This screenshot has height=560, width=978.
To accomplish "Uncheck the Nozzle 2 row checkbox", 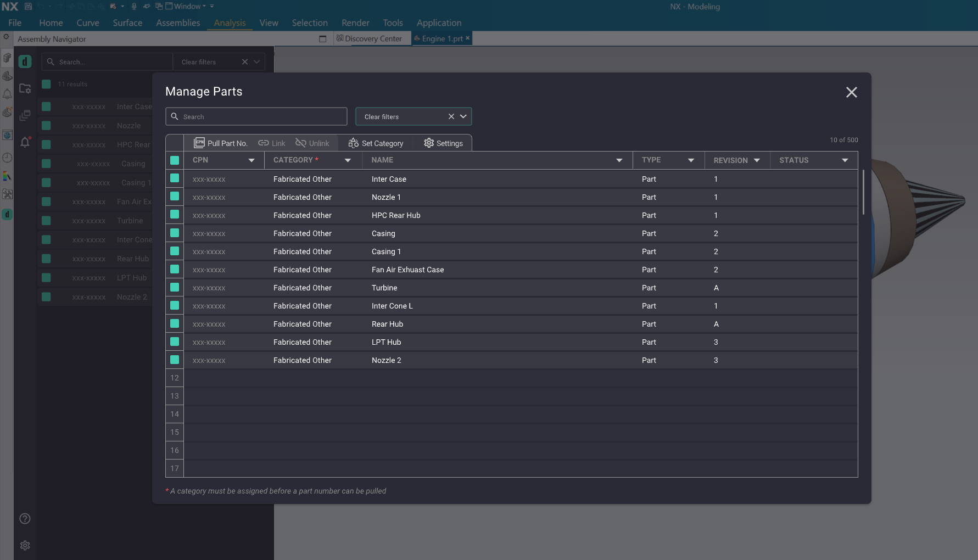I will coord(175,360).
